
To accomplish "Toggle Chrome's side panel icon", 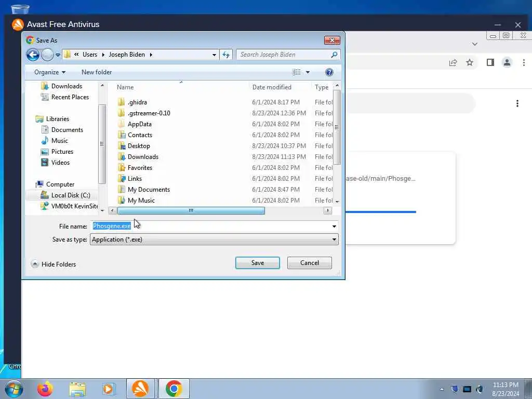I will [x=490, y=62].
